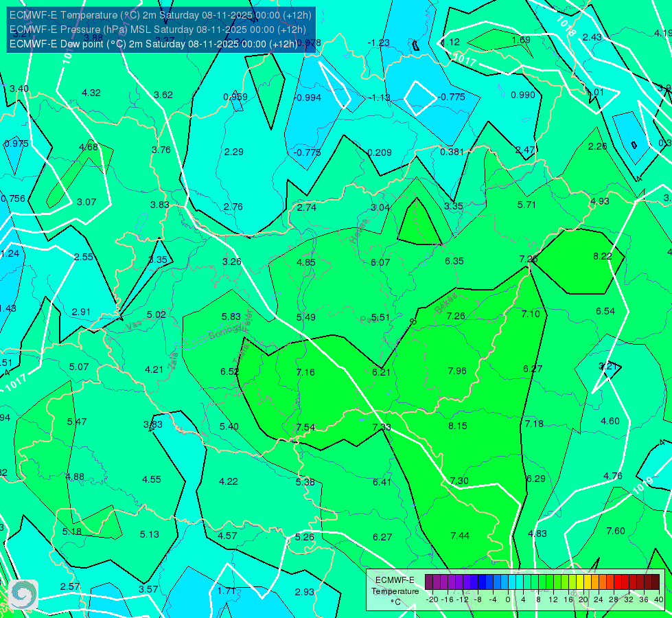Click the 1019 isobar label
Screen dimensions: 672x618
click(x=642, y=485)
